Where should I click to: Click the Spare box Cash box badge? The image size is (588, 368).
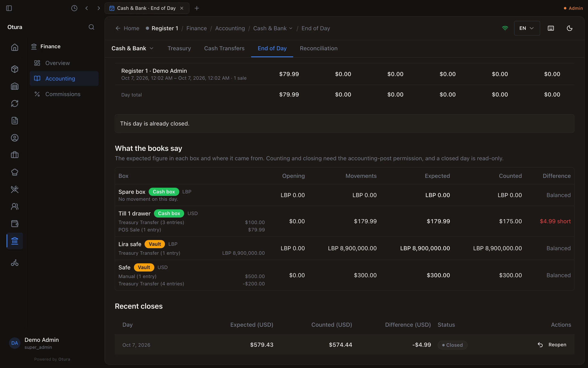(164, 192)
